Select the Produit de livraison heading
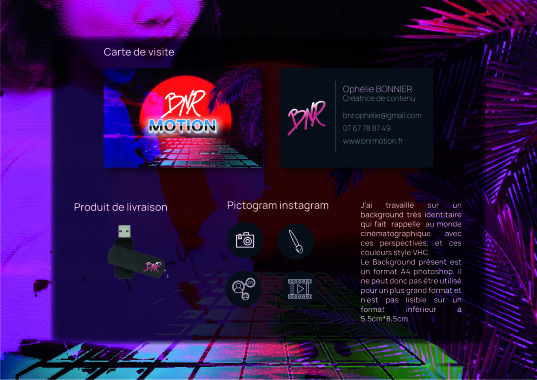Screen dimensions: 537x380 [x=121, y=207]
